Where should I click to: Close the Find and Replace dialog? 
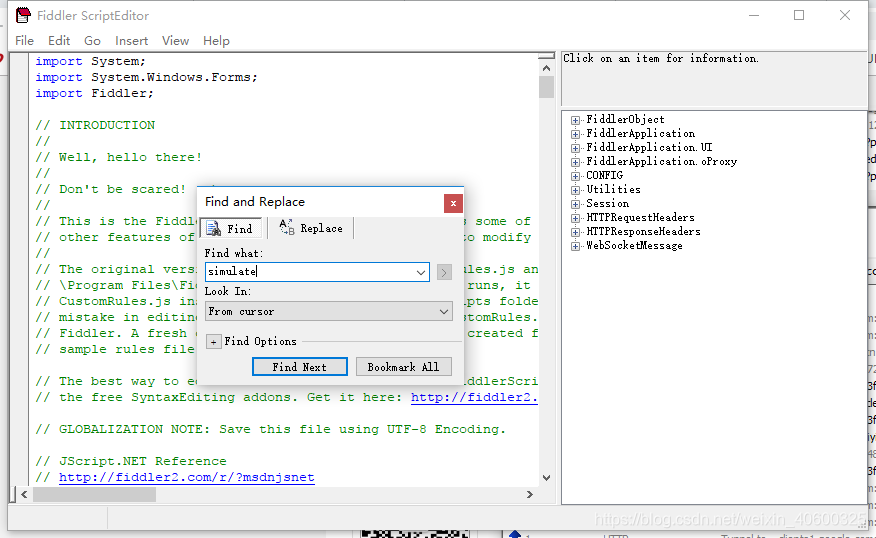pos(453,203)
